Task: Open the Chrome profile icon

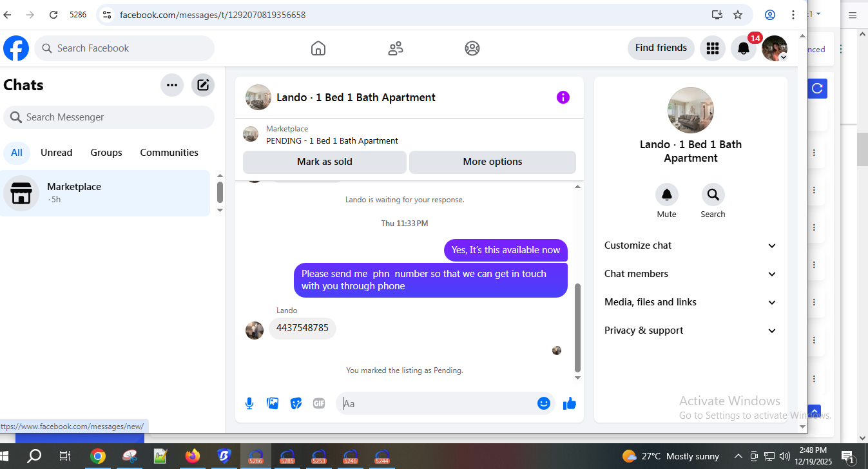Action: 770,15
